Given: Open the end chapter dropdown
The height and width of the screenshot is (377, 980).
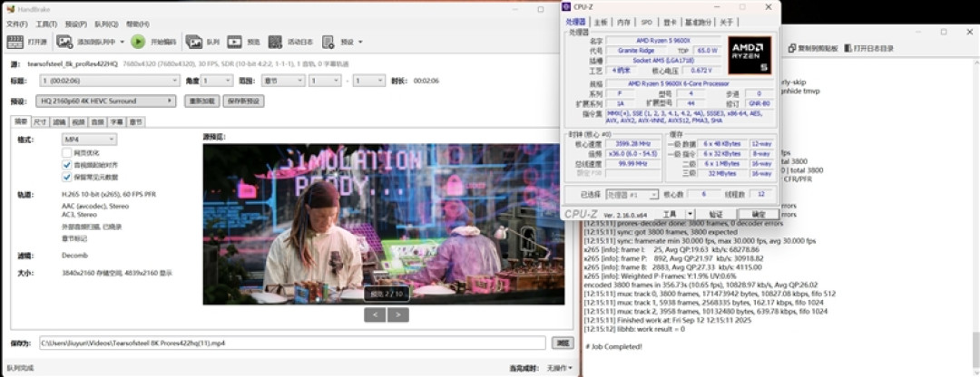Looking at the screenshot, I should pyautogui.click(x=368, y=81).
